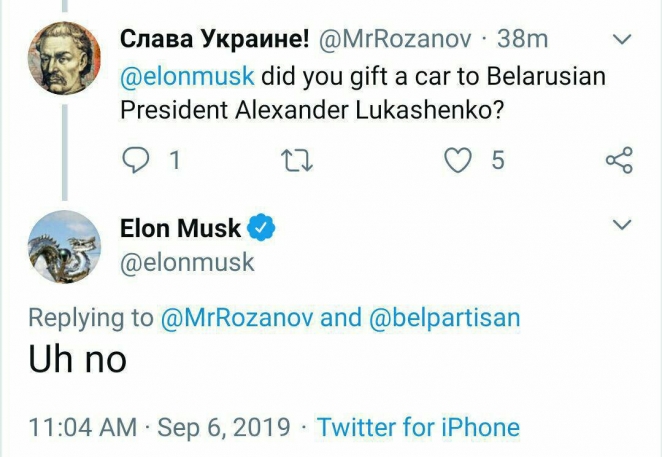The height and width of the screenshot is (457, 662).
Task: Expand options chevron on MrRozanov tweet
Action: pos(621,41)
